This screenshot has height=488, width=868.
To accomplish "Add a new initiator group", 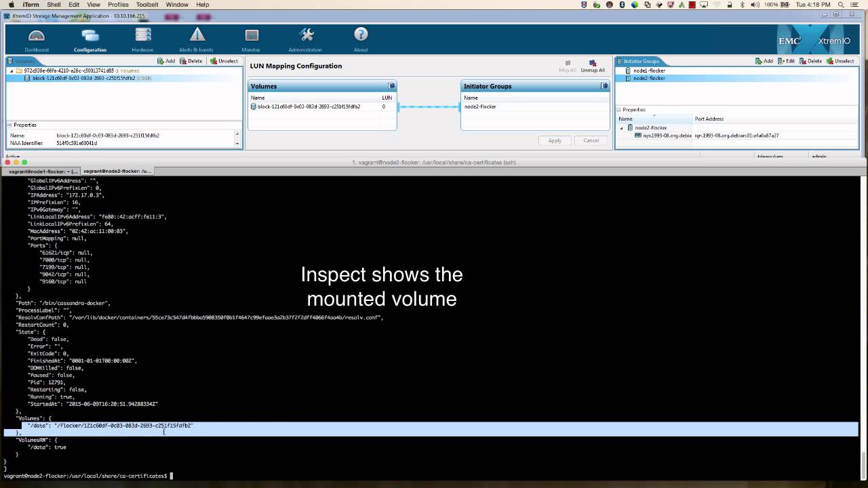I will [764, 61].
